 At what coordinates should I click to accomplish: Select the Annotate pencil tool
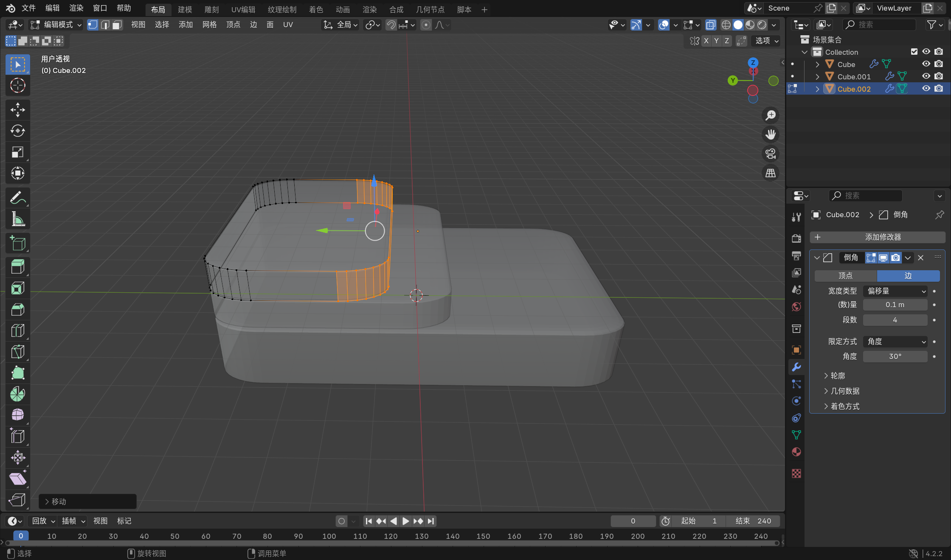pyautogui.click(x=17, y=198)
